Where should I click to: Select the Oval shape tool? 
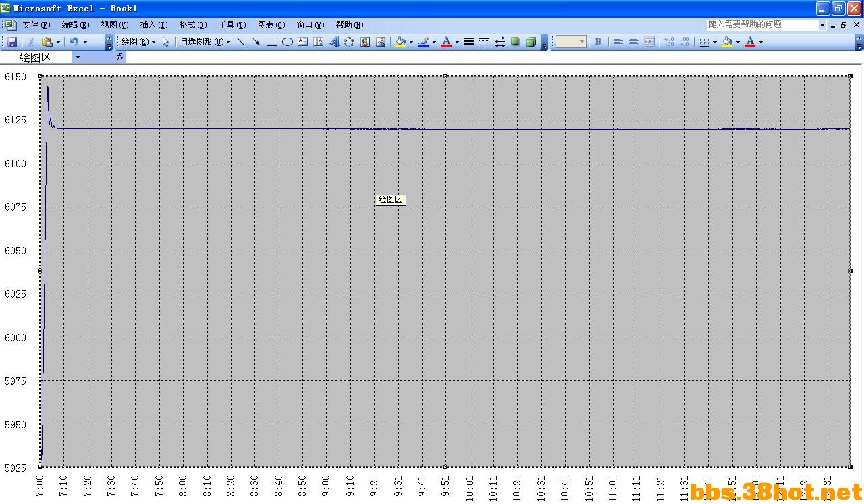tap(288, 42)
